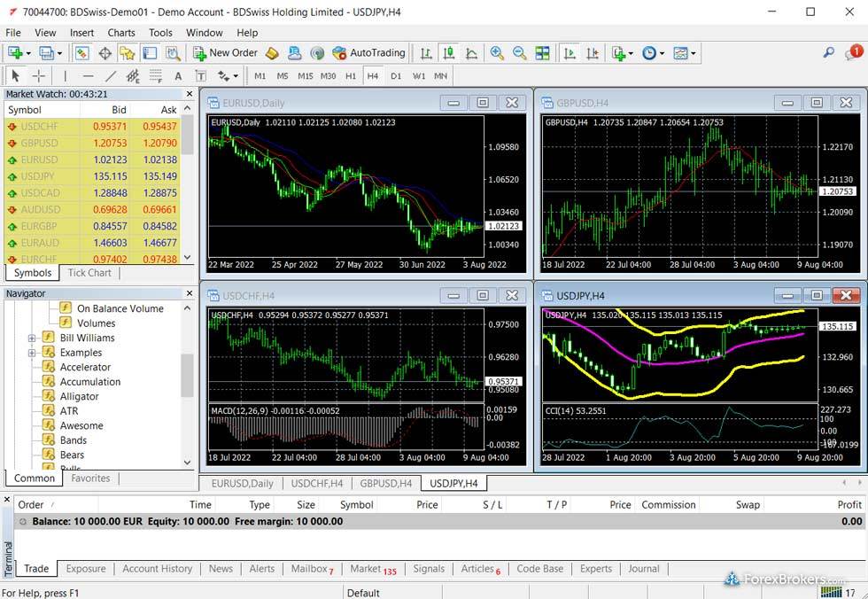Open the Indicators list dropdown arrow

pyautogui.click(x=631, y=54)
